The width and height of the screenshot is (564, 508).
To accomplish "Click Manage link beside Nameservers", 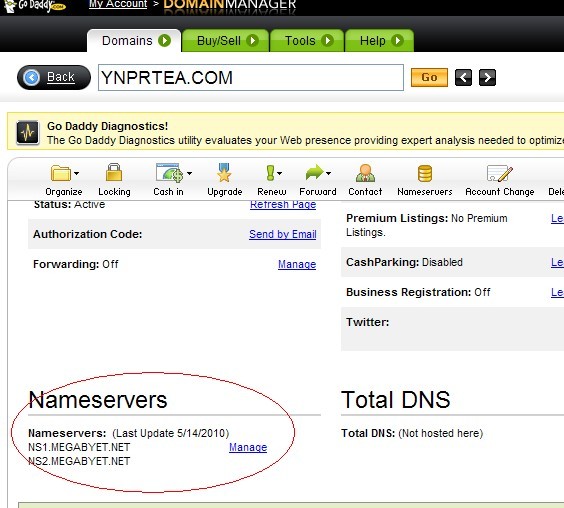I will coord(248,447).
